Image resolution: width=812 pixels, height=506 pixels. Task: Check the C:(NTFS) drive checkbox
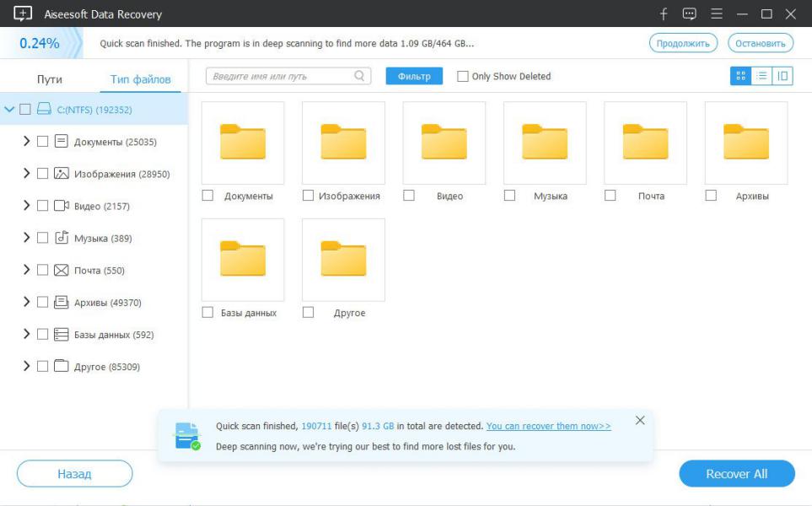[x=24, y=110]
